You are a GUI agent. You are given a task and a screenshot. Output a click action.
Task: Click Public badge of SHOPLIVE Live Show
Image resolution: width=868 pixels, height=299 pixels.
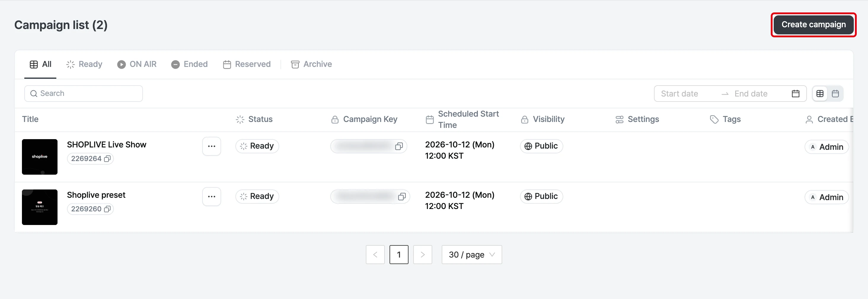click(x=542, y=146)
